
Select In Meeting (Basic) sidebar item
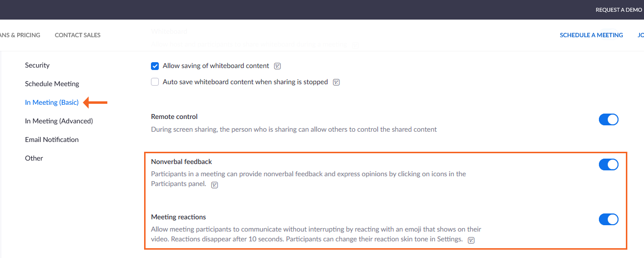pyautogui.click(x=52, y=102)
